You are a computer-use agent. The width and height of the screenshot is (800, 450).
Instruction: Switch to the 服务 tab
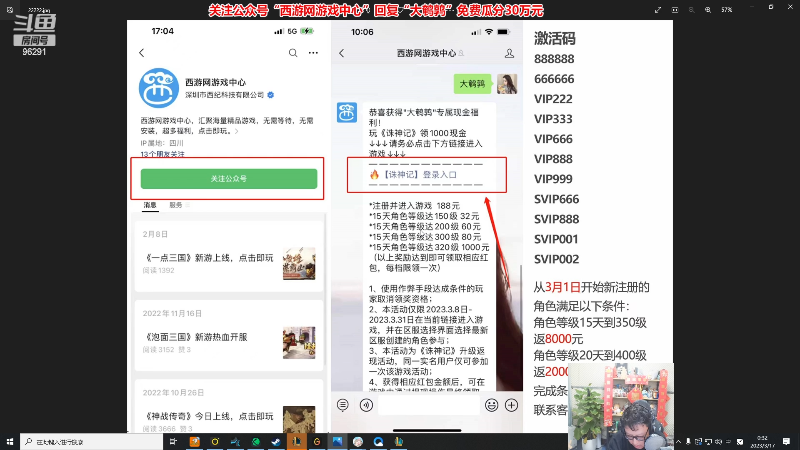tap(176, 205)
